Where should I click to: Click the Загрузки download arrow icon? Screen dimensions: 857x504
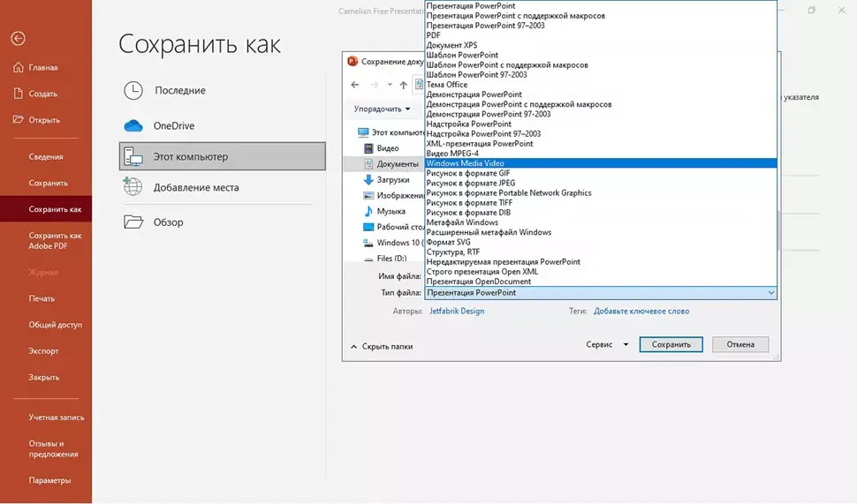coord(368,179)
